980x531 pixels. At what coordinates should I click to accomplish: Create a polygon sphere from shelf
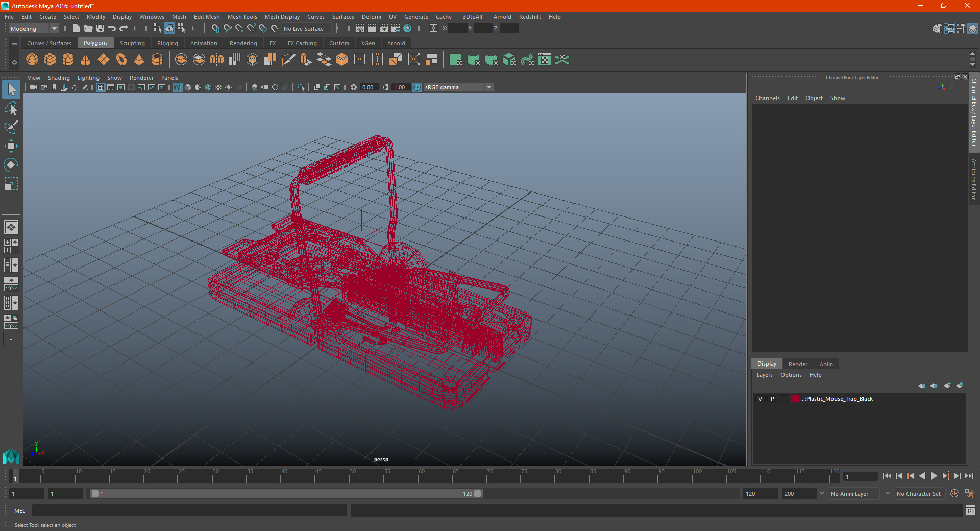tap(32, 60)
